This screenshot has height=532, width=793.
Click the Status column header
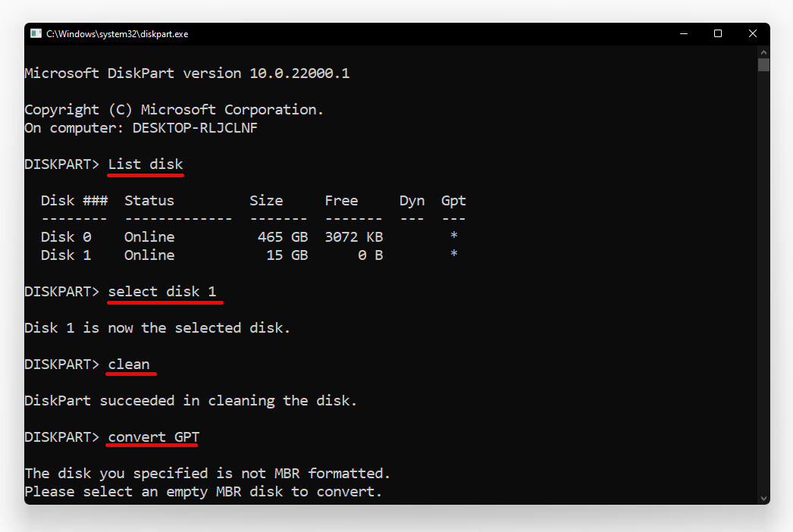pyautogui.click(x=149, y=200)
